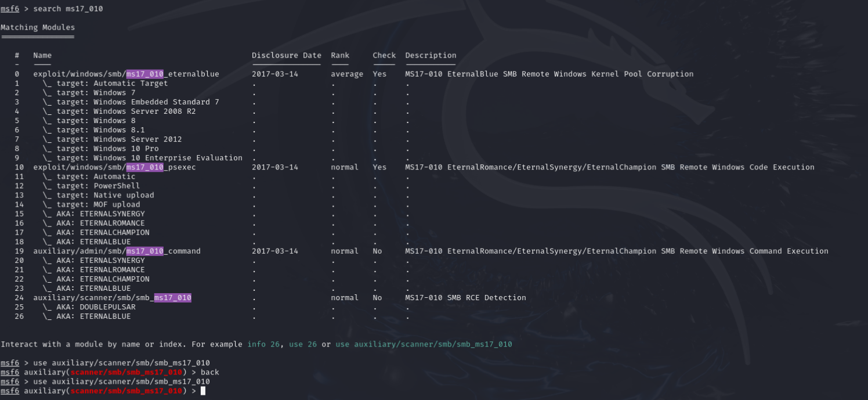Click the 'No' check value for smb_ms17_010 scanner

click(377, 297)
